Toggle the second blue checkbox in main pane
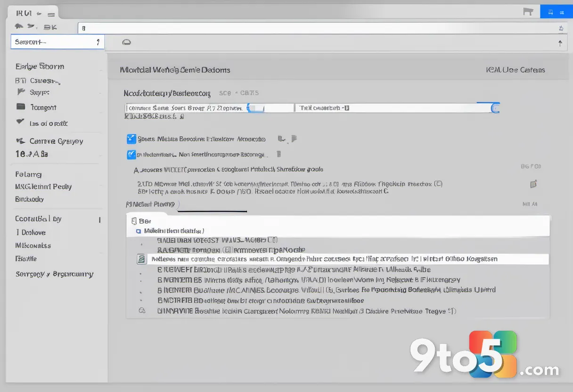The image size is (573, 392). 131,154
